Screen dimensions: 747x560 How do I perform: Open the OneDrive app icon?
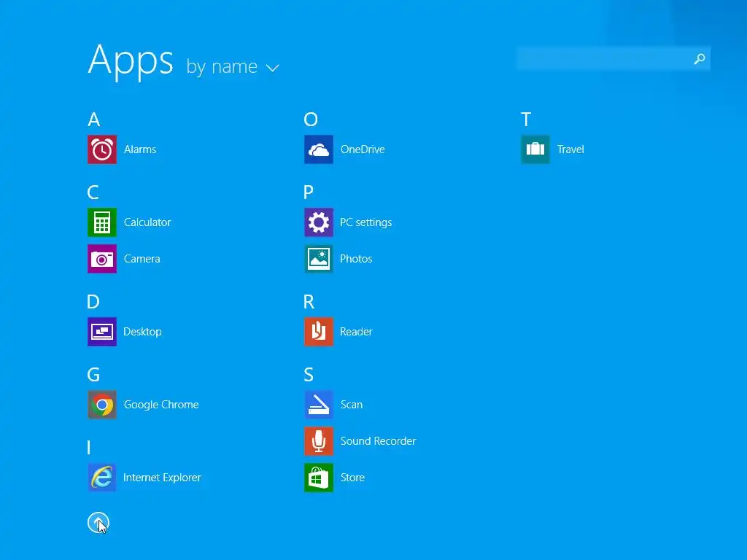(x=319, y=149)
